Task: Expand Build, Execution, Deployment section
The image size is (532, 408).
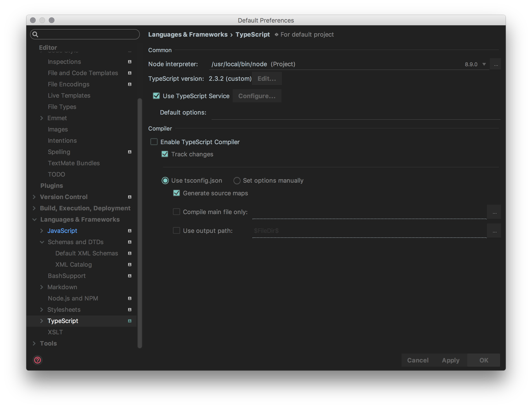Action: (x=34, y=208)
